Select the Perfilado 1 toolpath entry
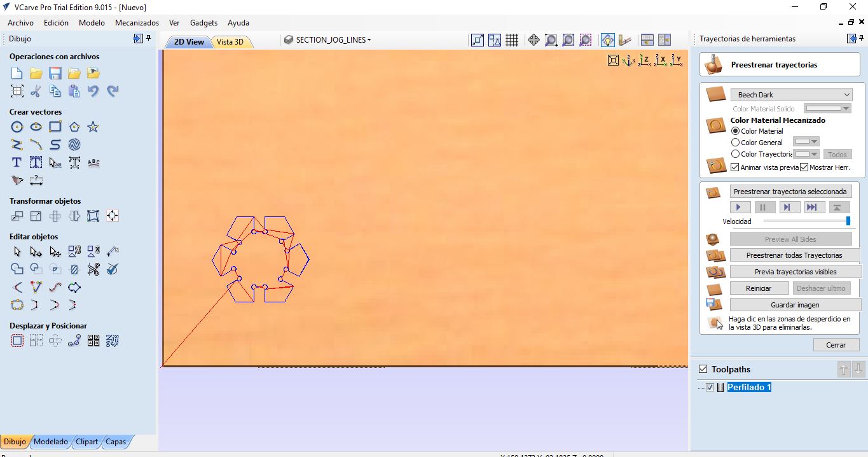Viewport: 868px width, 457px height. pyautogui.click(x=749, y=387)
